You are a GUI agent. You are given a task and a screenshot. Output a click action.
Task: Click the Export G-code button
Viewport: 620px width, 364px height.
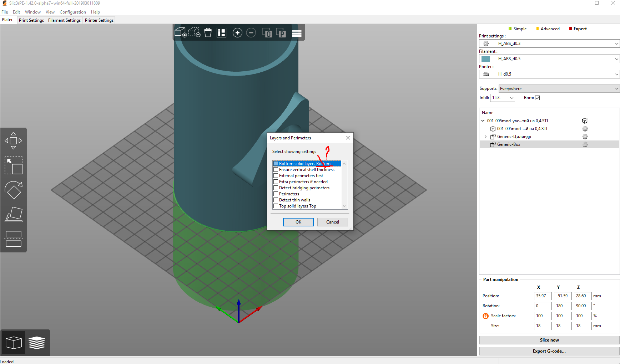click(x=549, y=351)
